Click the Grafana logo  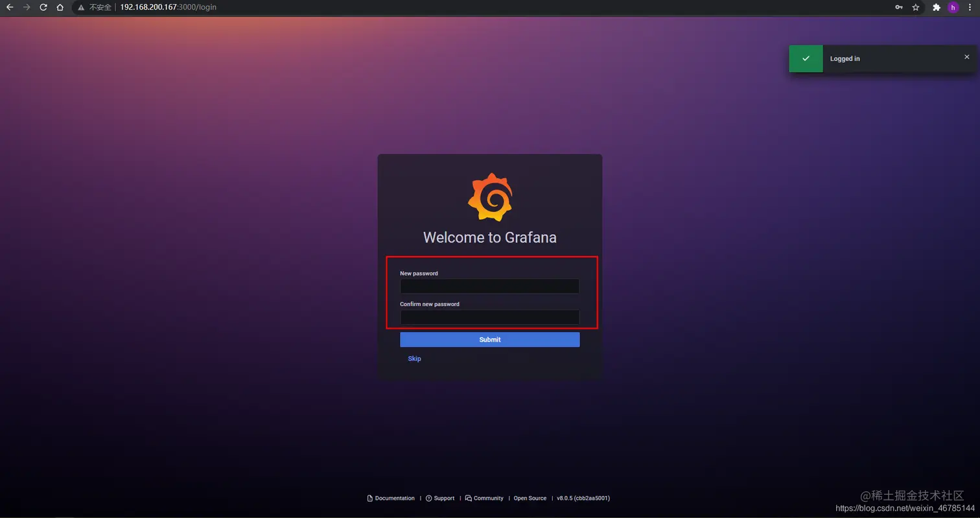[x=490, y=198]
